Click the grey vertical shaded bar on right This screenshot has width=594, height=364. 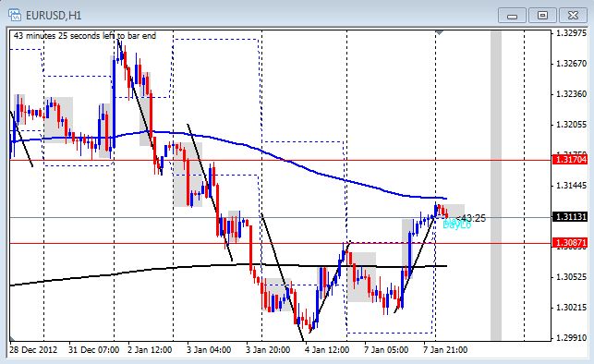[496, 186]
